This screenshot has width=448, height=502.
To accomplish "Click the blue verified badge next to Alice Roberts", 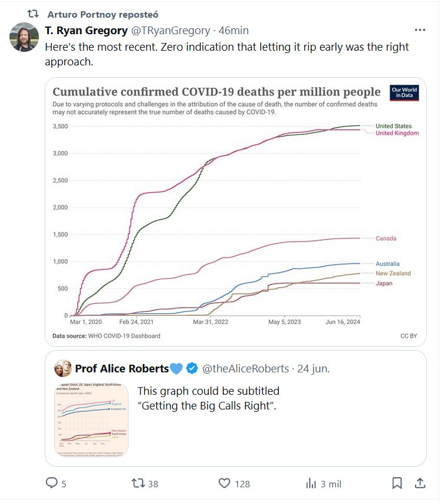I will click(192, 369).
